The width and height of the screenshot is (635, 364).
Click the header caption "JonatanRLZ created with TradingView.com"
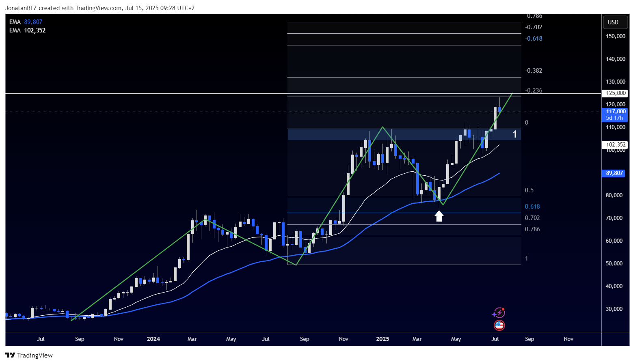click(63, 8)
